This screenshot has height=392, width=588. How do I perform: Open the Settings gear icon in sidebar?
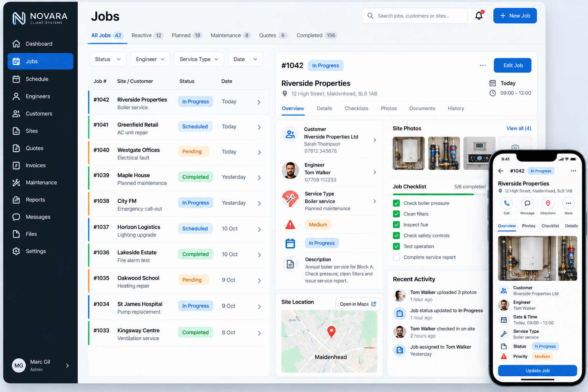point(16,251)
